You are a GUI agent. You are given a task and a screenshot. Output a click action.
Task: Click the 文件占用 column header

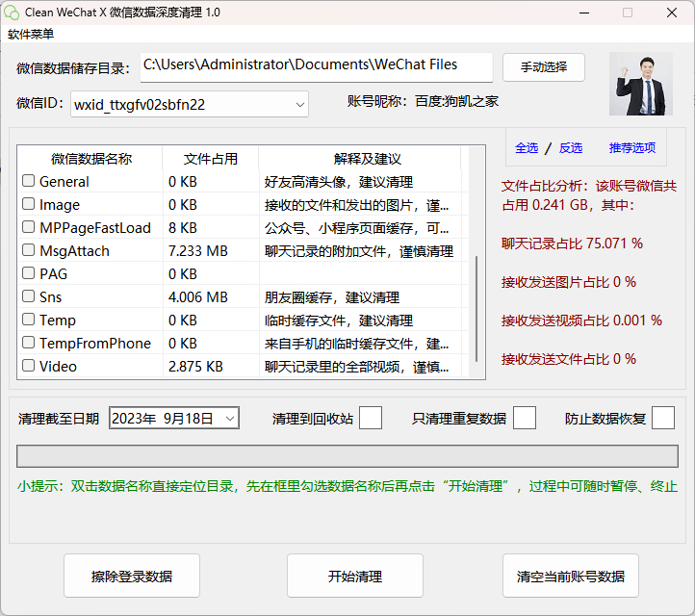tap(211, 158)
